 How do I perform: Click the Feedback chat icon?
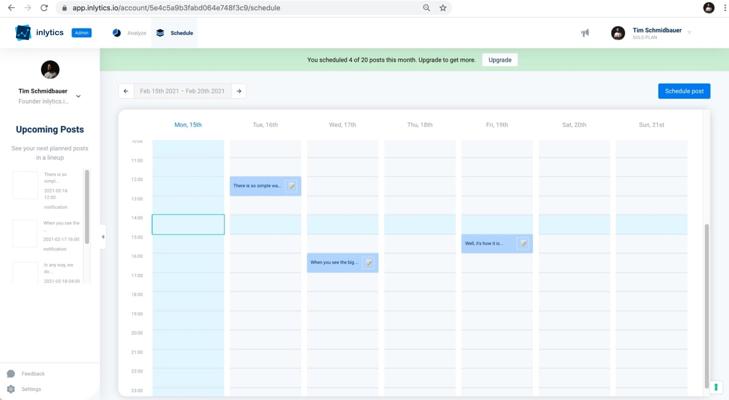click(x=11, y=373)
